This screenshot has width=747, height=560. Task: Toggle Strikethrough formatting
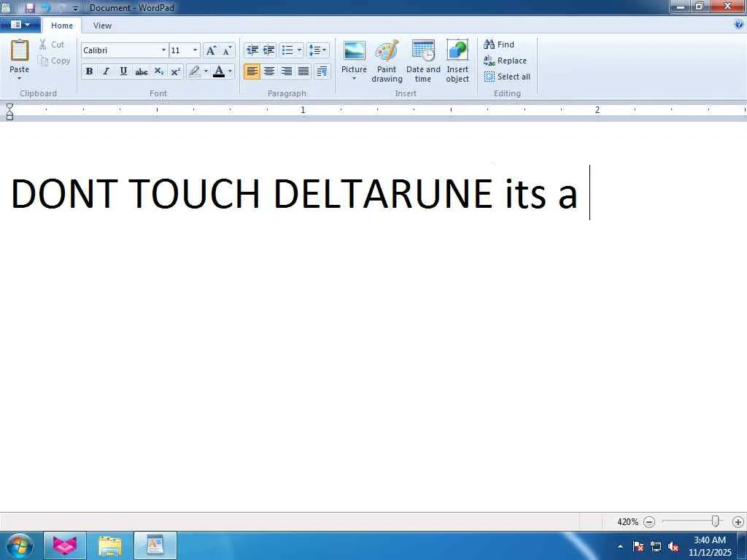[x=141, y=71]
